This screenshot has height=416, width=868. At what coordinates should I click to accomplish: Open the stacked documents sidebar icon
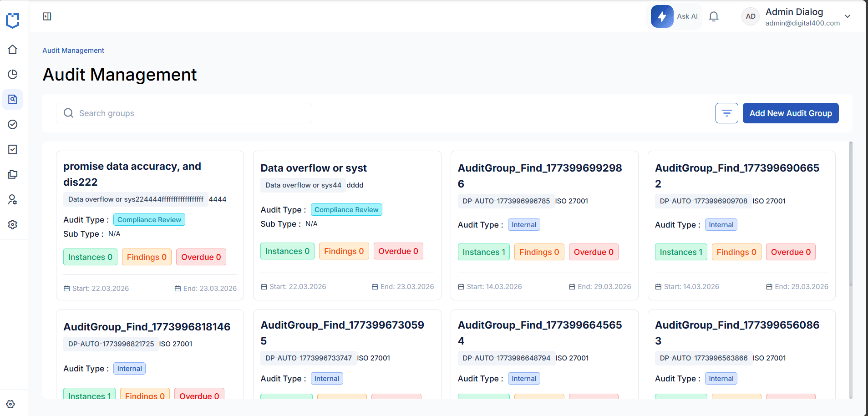(x=13, y=174)
